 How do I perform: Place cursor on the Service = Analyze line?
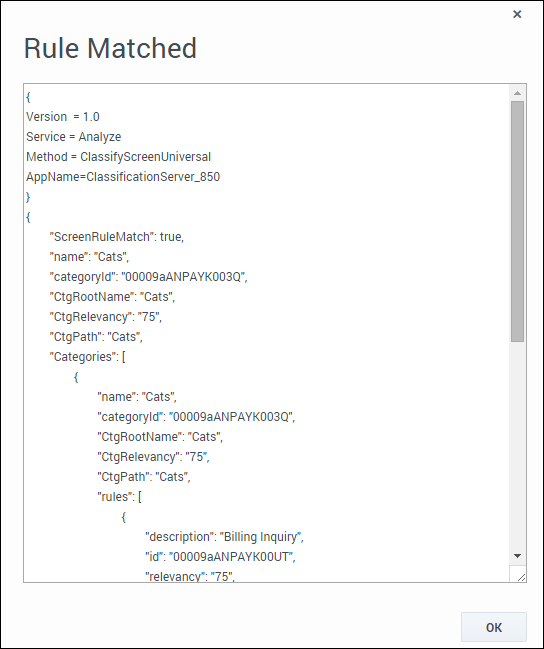pos(74,137)
